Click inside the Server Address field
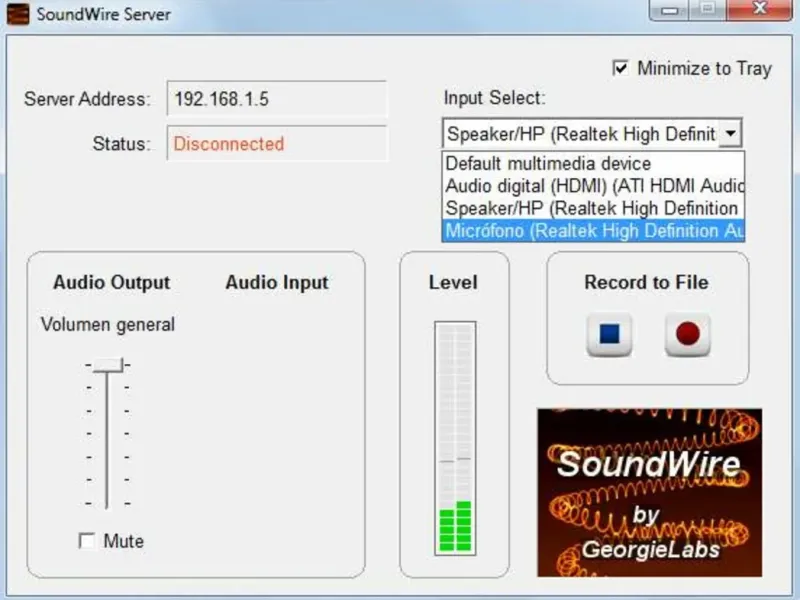Viewport: 800px width, 600px height. click(x=277, y=98)
